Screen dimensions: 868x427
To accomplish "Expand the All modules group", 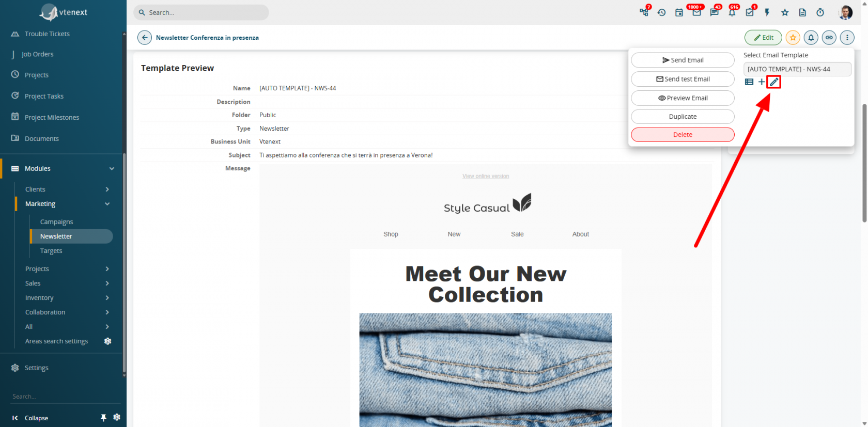I will [107, 327].
